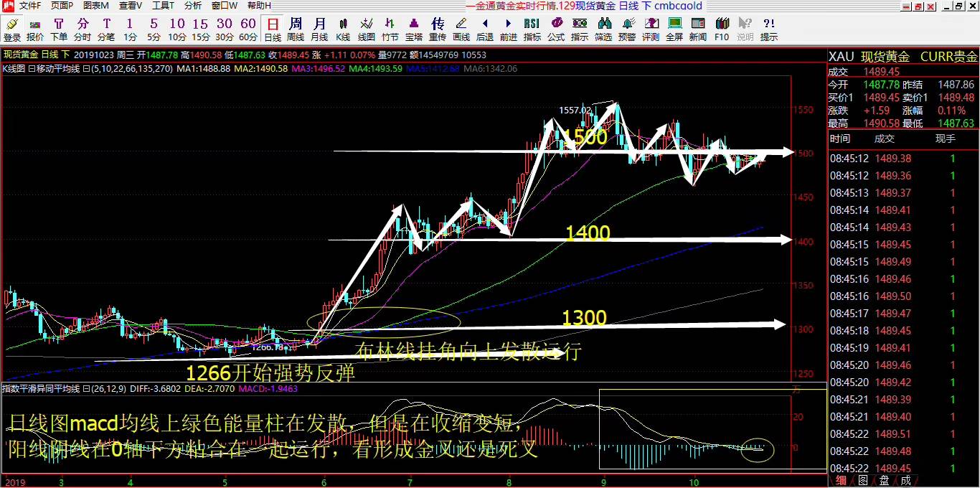Viewport: 980px width, 488px height.
Task: Select the 1分 one-minute period
Action: click(130, 29)
